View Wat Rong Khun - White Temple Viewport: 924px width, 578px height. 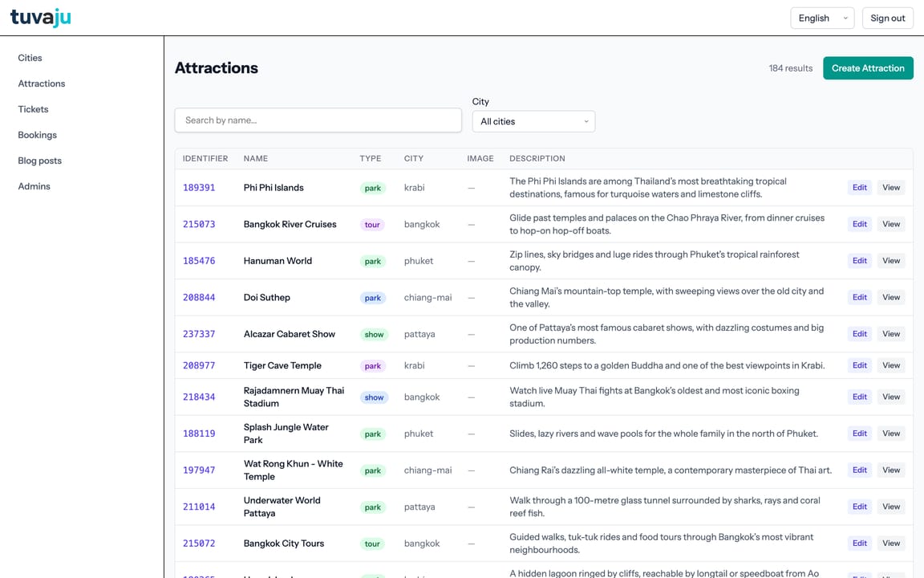(891, 470)
